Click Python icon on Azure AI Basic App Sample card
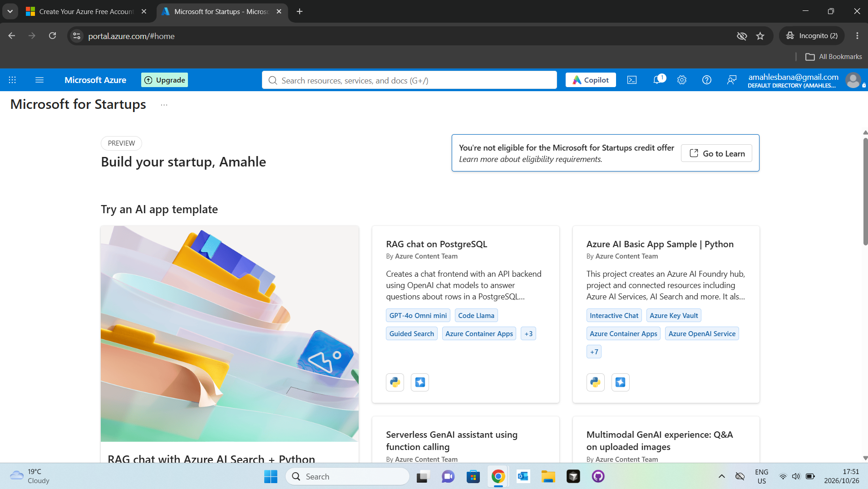868x489 pixels. 596,382
